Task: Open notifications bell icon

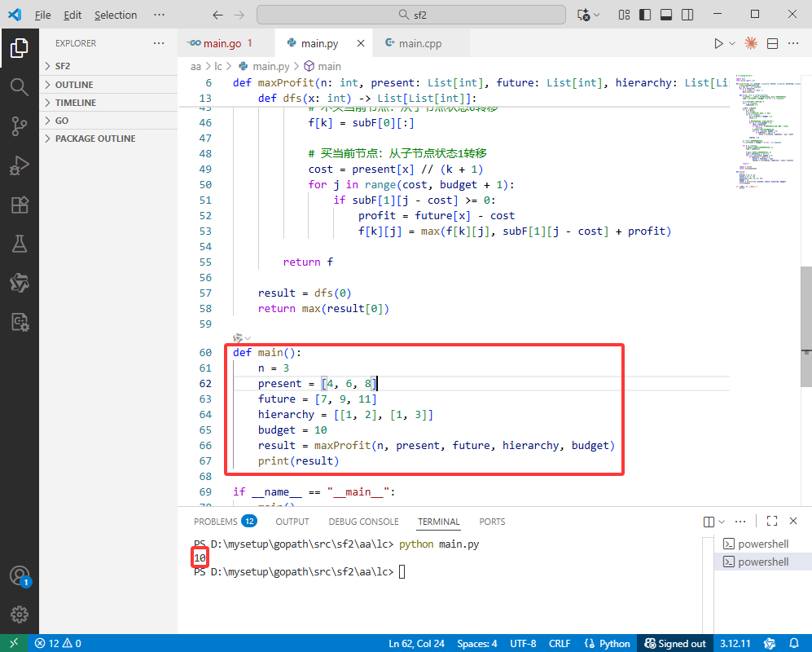Action: 793,643
